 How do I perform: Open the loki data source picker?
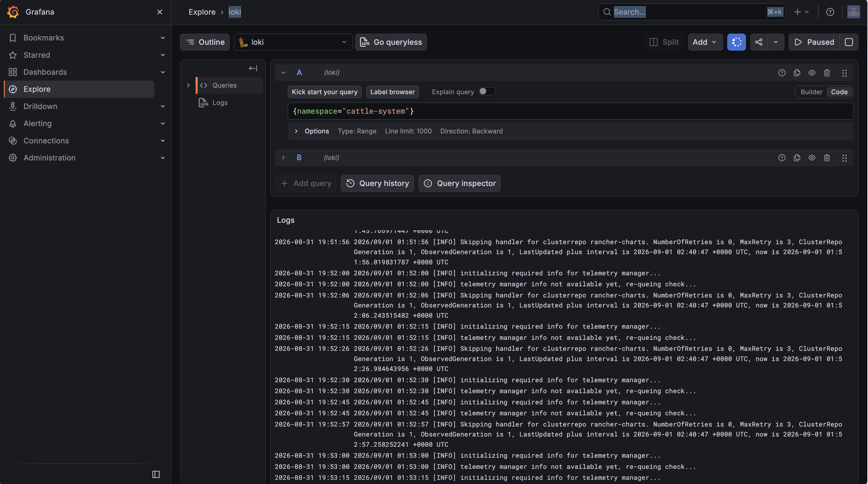(x=293, y=42)
